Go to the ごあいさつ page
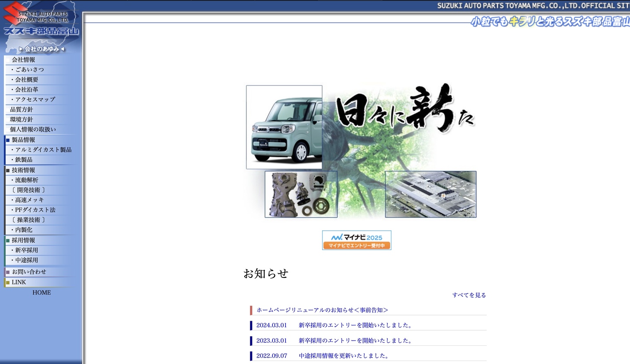 29,70
